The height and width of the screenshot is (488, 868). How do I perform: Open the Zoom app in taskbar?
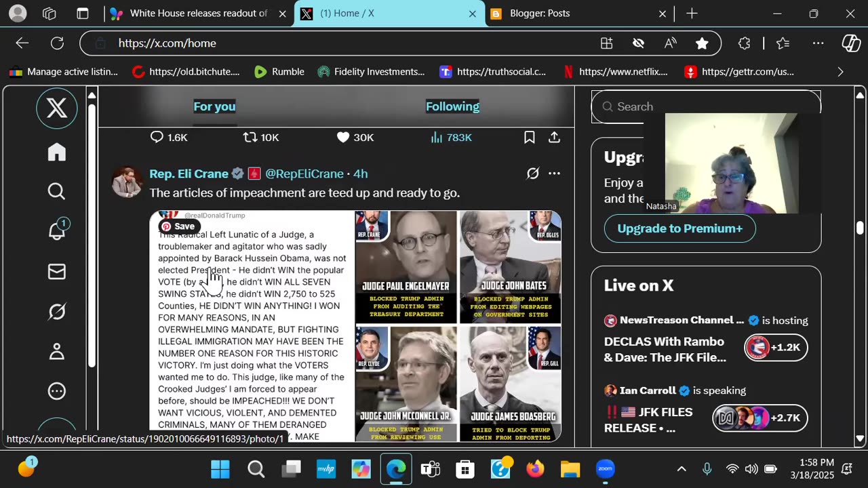605,469
